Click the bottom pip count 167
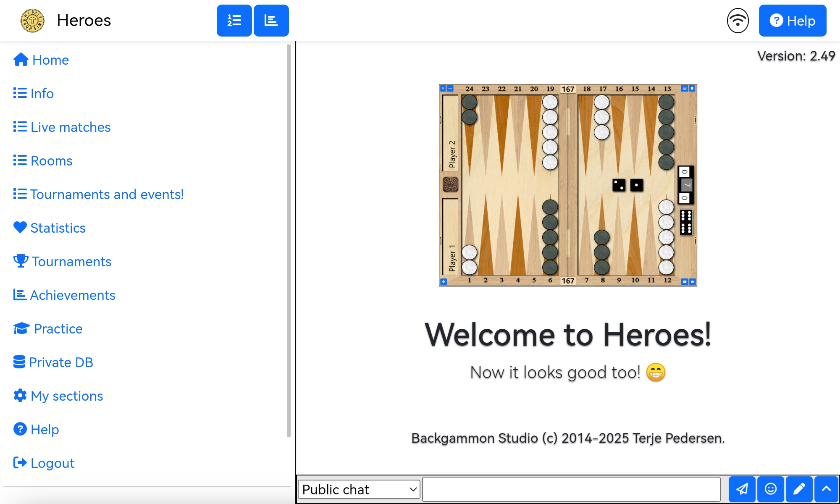The width and height of the screenshot is (840, 504). click(568, 281)
